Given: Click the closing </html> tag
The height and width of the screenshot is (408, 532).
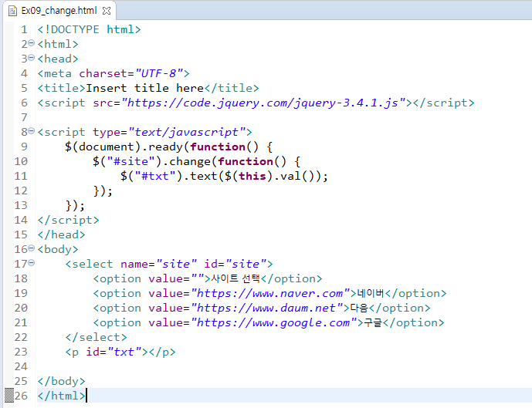Looking at the screenshot, I should pos(62,396).
